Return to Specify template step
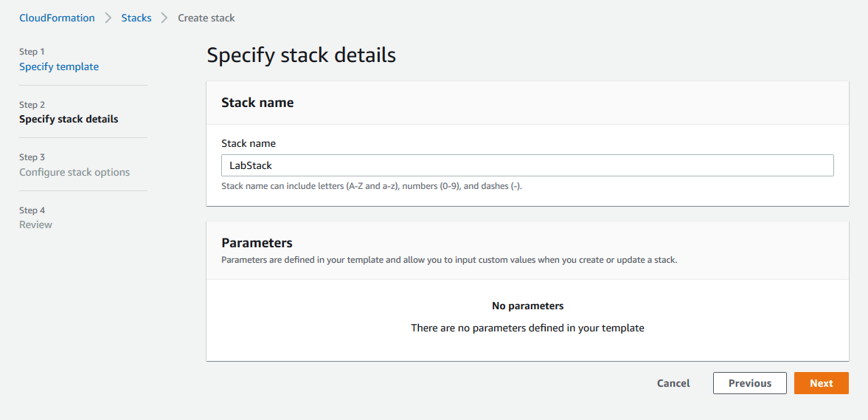868x420 pixels. tap(59, 66)
